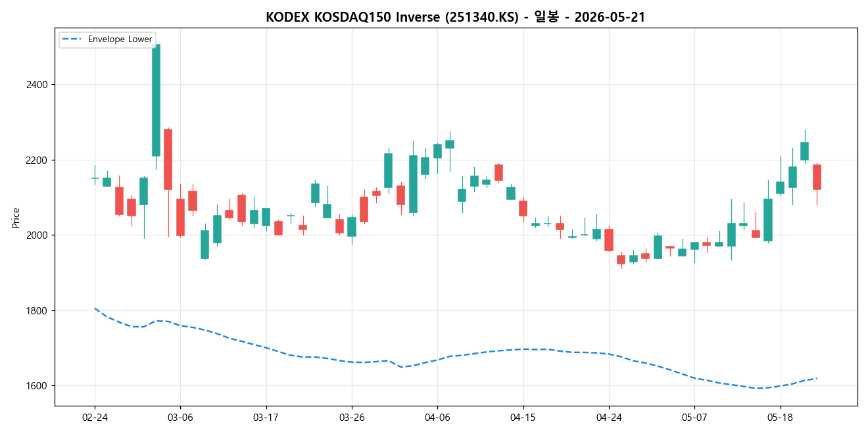Click the envelope lower line starting point near 1800
This screenshot has height=434, width=868.
tap(95, 308)
